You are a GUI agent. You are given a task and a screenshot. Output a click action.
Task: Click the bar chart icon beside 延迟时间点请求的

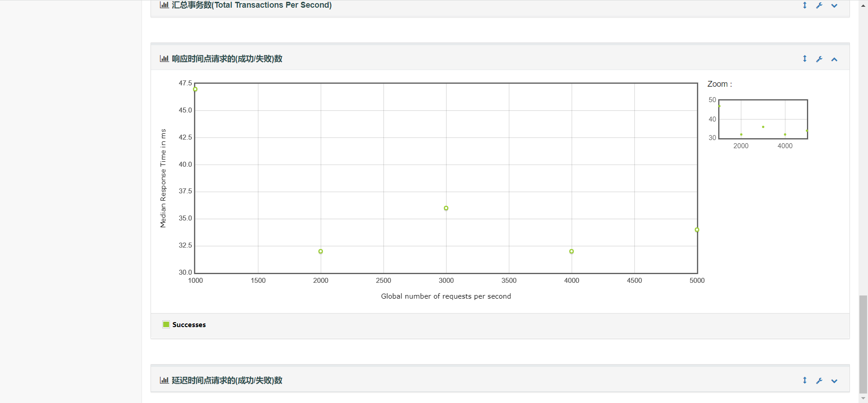[164, 380]
